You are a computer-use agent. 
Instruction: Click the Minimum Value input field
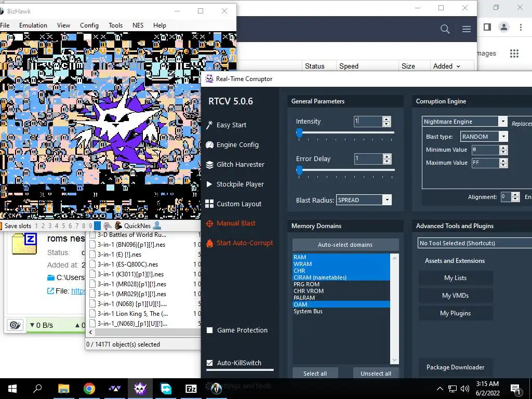pos(486,150)
